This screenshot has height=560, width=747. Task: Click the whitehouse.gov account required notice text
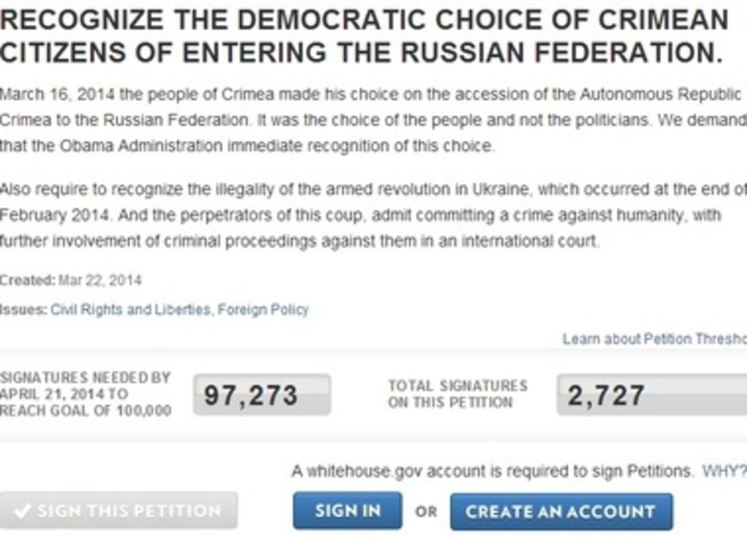click(491, 471)
